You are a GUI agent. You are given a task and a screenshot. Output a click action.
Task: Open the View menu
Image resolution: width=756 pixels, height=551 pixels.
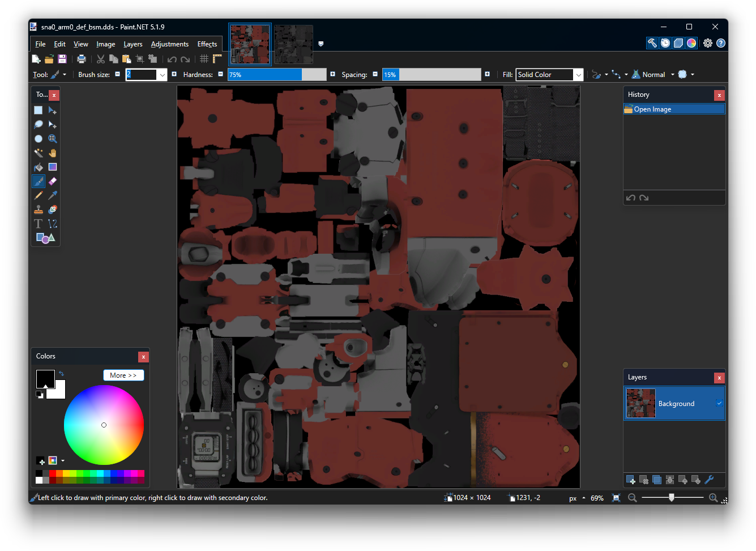click(81, 44)
